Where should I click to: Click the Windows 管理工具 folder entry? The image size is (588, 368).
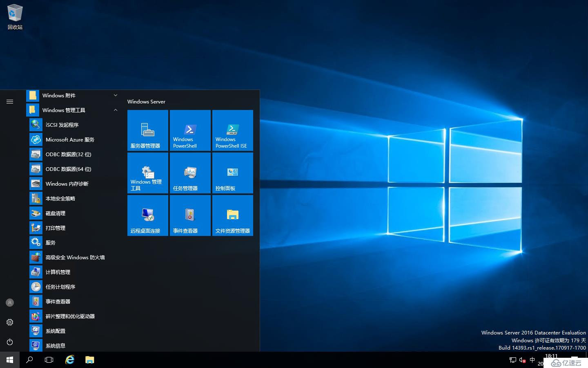tap(73, 110)
